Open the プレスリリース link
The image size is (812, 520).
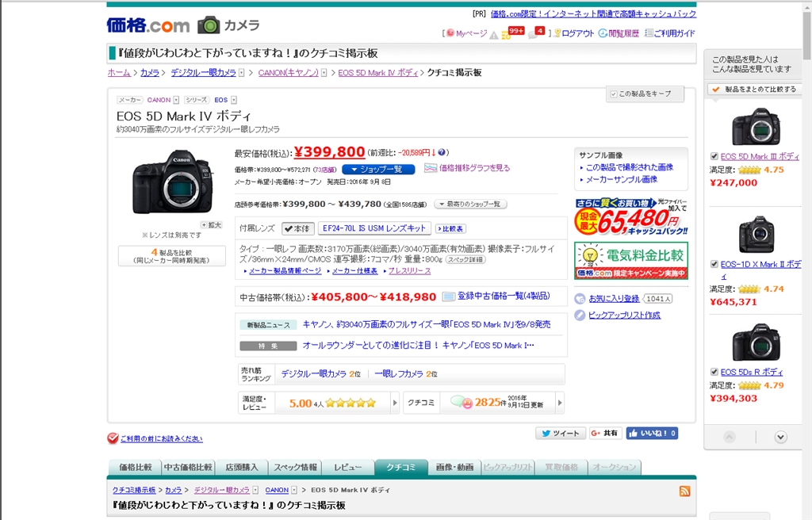point(410,271)
